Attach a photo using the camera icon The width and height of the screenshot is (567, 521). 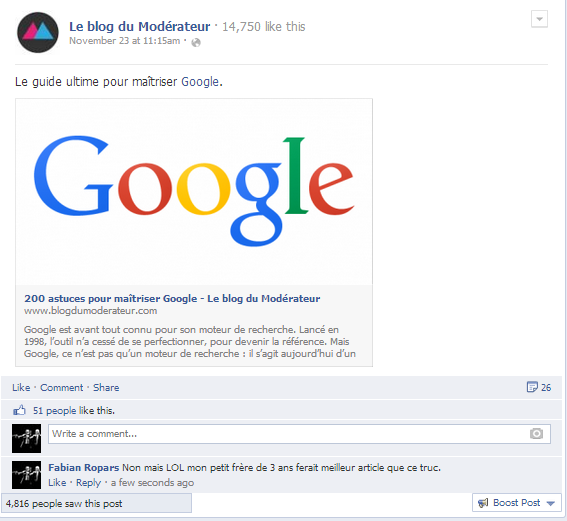coord(536,434)
